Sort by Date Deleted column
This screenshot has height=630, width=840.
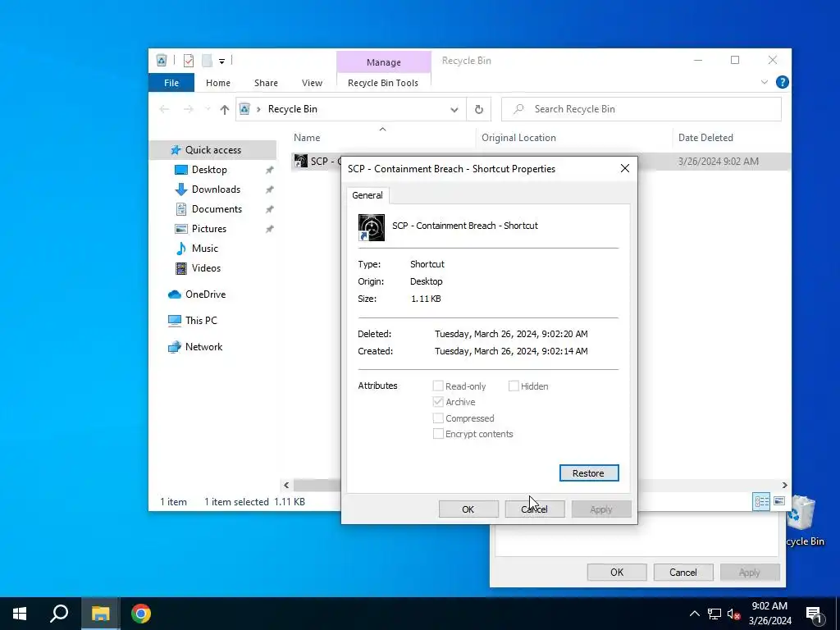coord(705,138)
